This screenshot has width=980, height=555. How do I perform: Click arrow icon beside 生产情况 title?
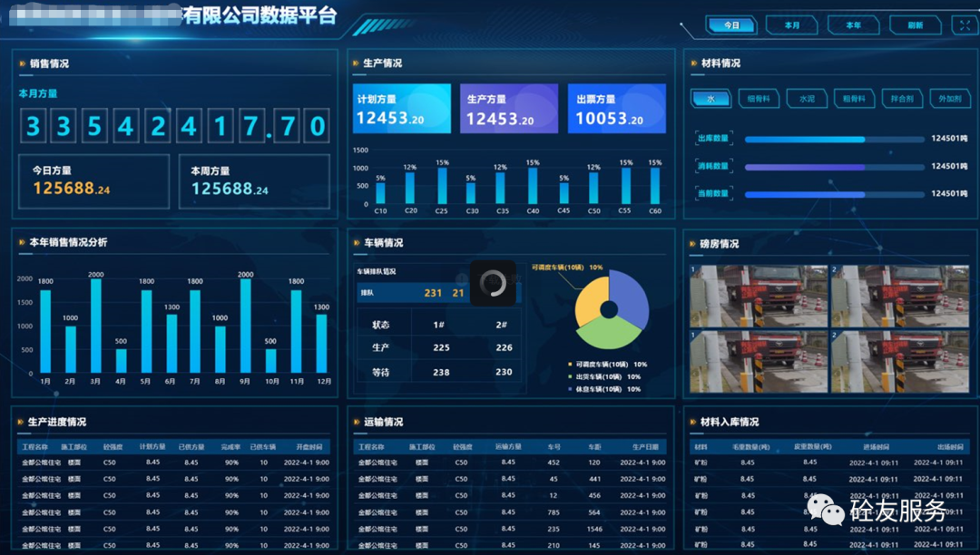click(355, 63)
